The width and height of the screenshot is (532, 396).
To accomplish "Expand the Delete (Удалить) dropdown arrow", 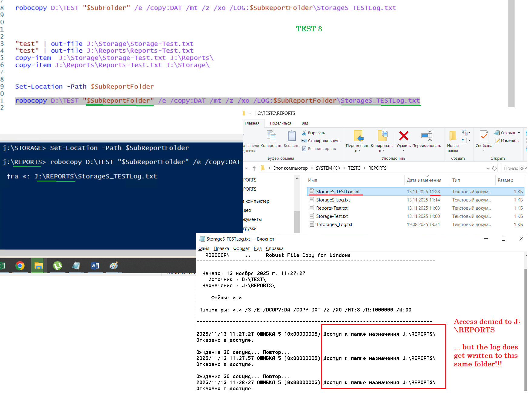I will (x=404, y=151).
